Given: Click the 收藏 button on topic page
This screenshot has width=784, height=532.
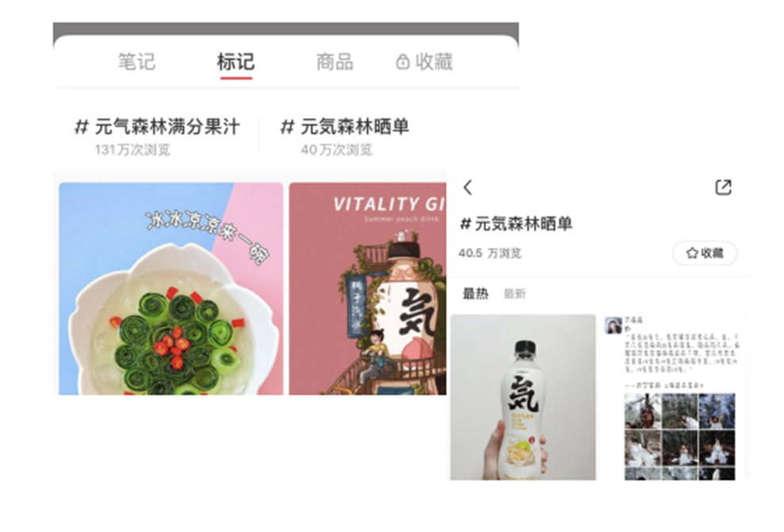Looking at the screenshot, I should [705, 253].
